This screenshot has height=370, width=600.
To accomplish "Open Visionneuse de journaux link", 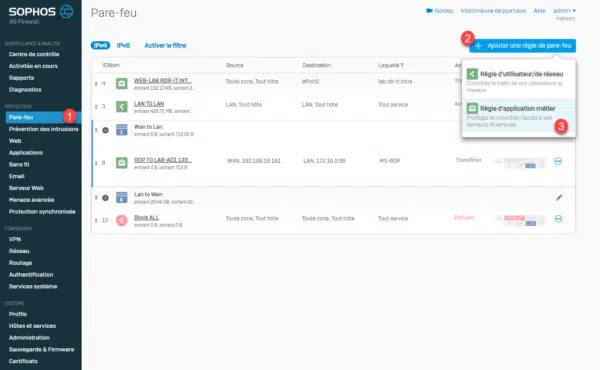I will pyautogui.click(x=493, y=11).
